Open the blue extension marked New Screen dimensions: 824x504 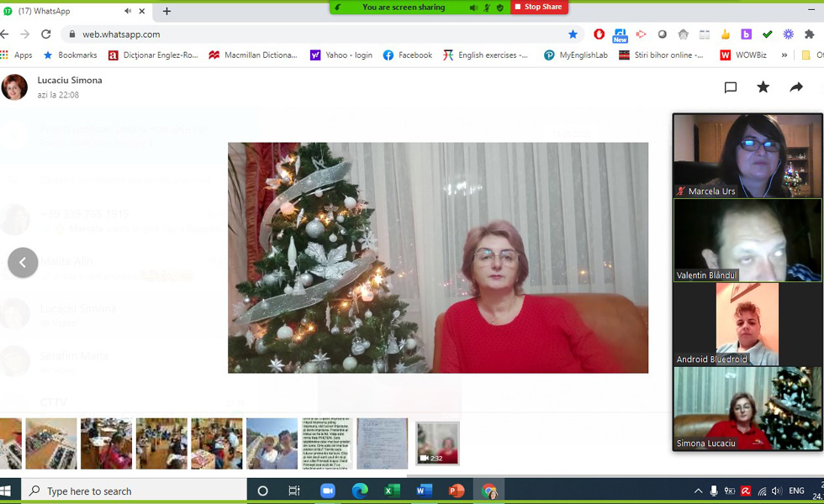click(x=621, y=35)
